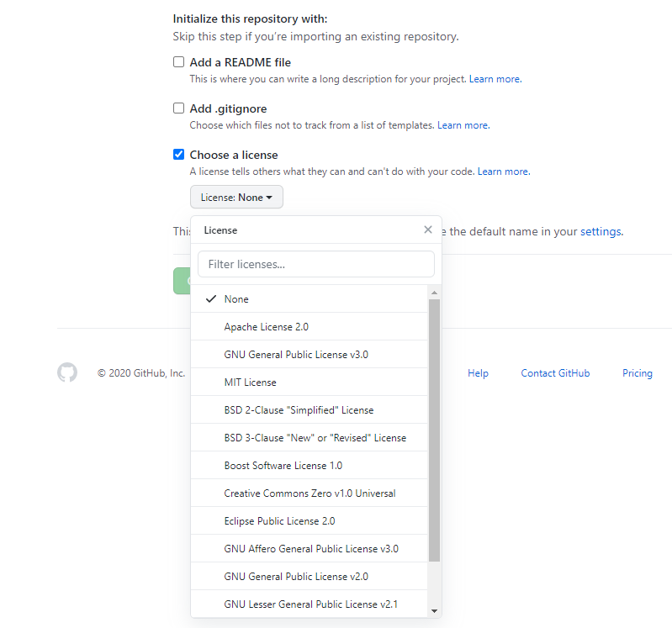672x628 pixels.
Task: Choose Boost Software License 1.0
Action: click(283, 466)
